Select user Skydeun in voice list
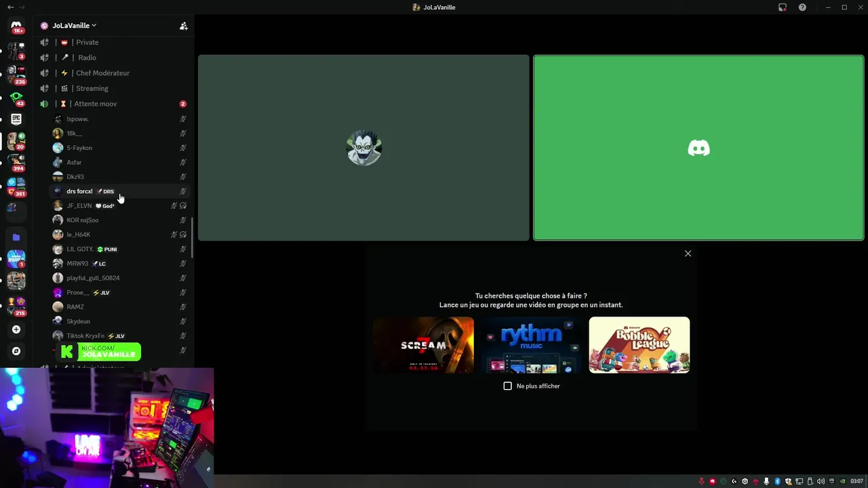 point(121,321)
